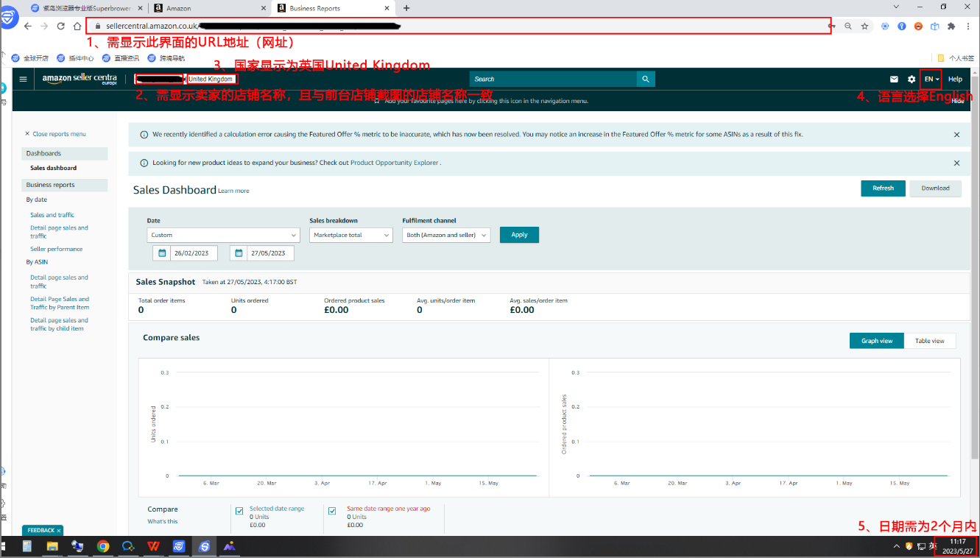Click the Apply button

[x=519, y=235]
